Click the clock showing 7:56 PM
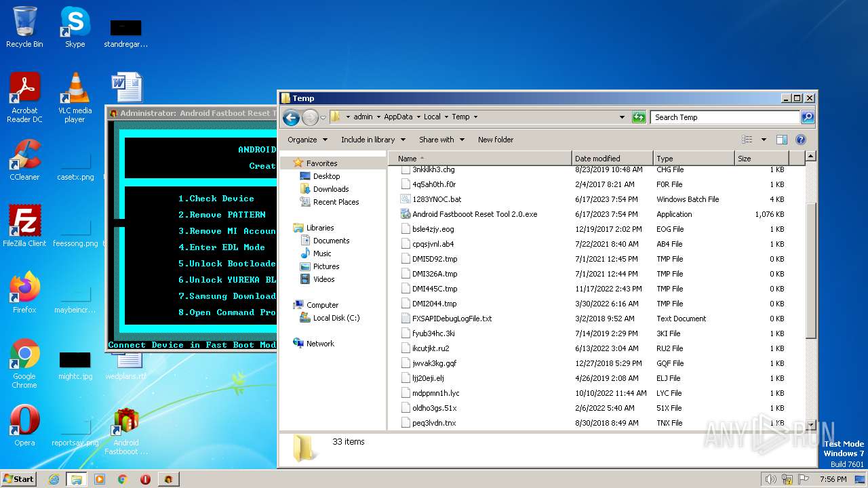This screenshot has width=868, height=488. [833, 479]
